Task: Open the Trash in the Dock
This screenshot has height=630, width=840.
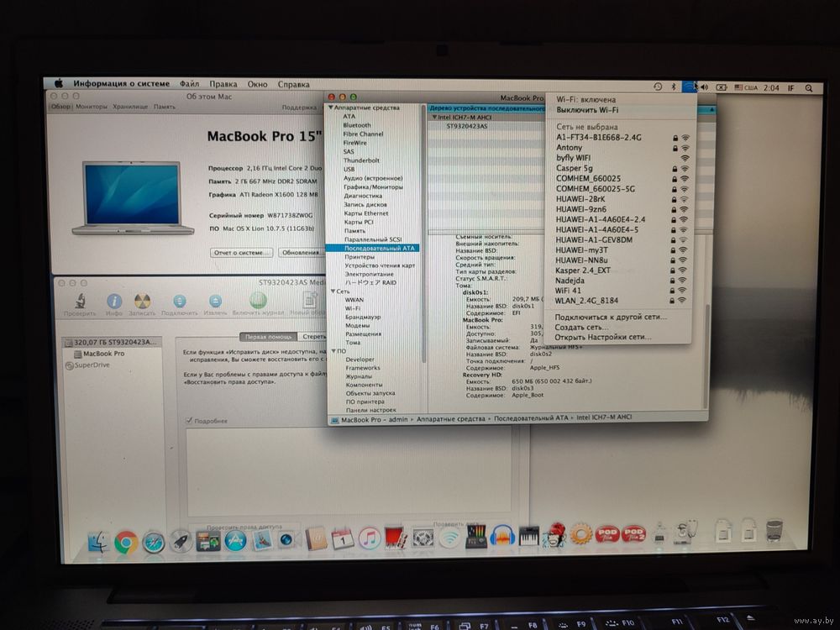Action: point(774,532)
